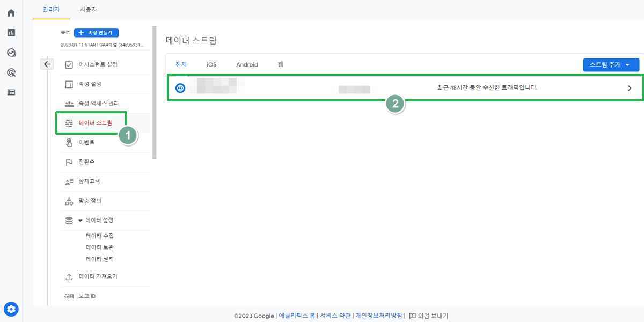
Task: Open the 애널리틱스 홈 footer link
Action: [x=297, y=316]
